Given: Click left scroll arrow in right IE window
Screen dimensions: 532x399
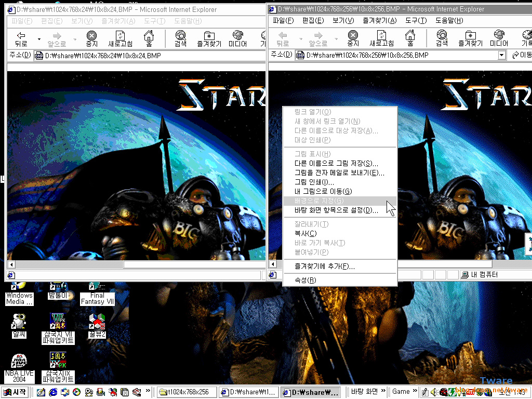Looking at the screenshot, I should point(273,263).
